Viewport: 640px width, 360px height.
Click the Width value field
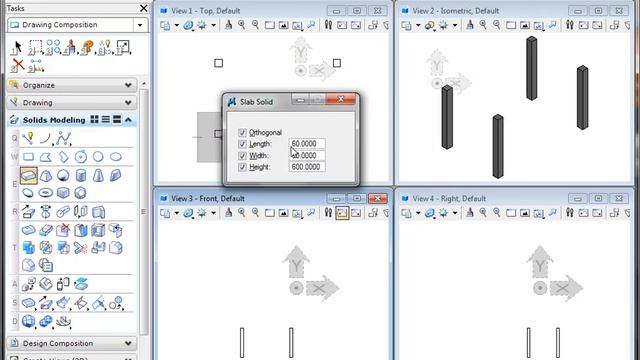307,155
